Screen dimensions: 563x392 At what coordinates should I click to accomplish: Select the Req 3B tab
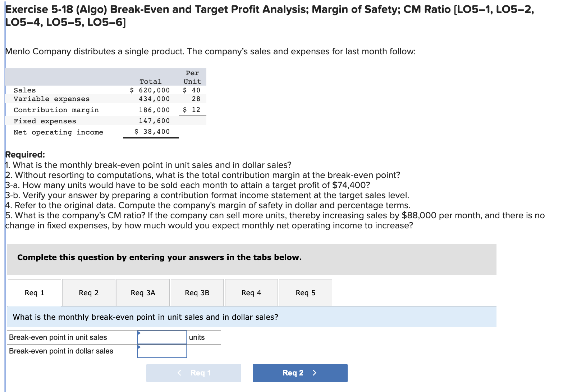(197, 292)
